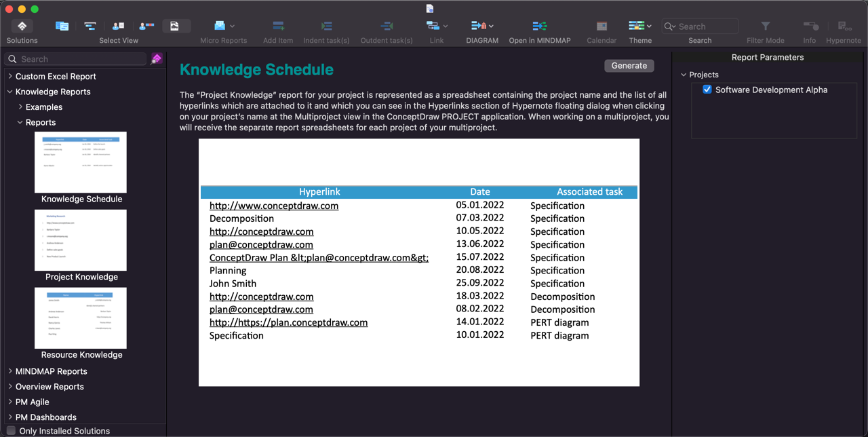Toggle Only Installed Solutions checkbox

point(11,431)
